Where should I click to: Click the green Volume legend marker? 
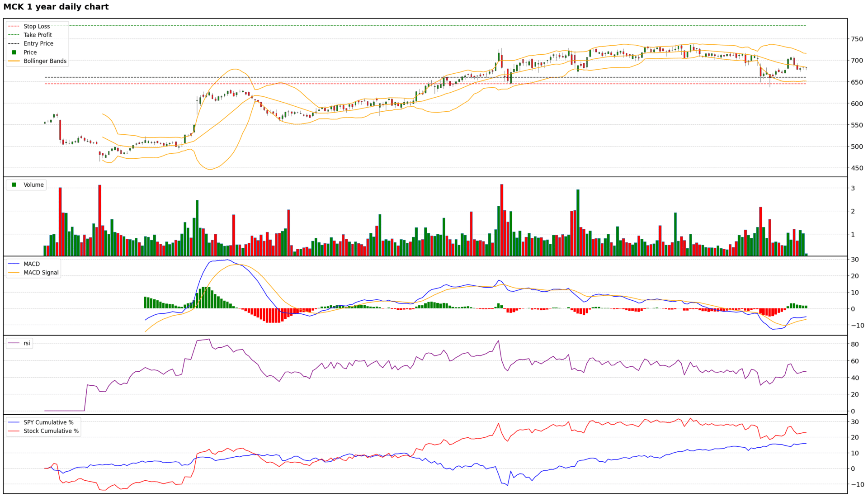click(x=14, y=185)
